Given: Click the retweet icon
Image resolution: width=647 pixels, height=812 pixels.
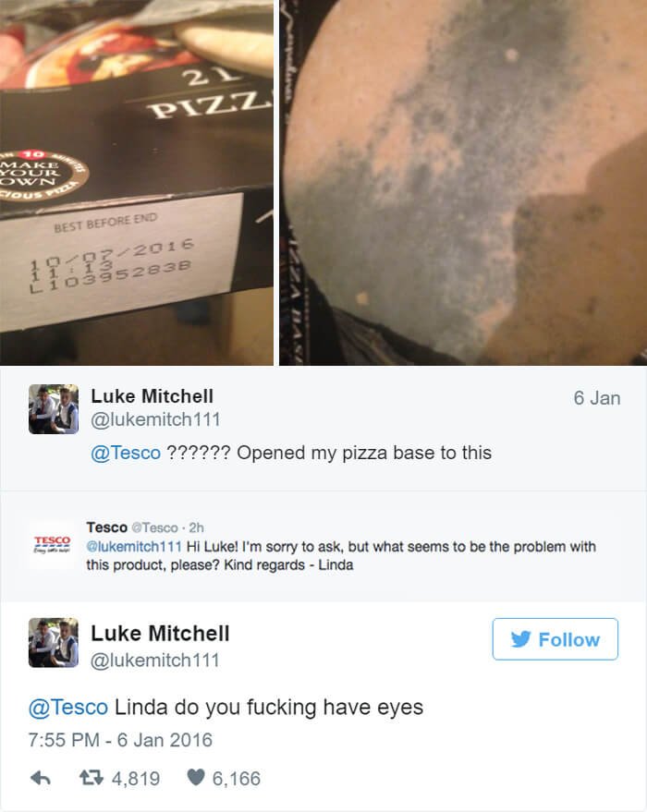Looking at the screenshot, I should tap(92, 778).
